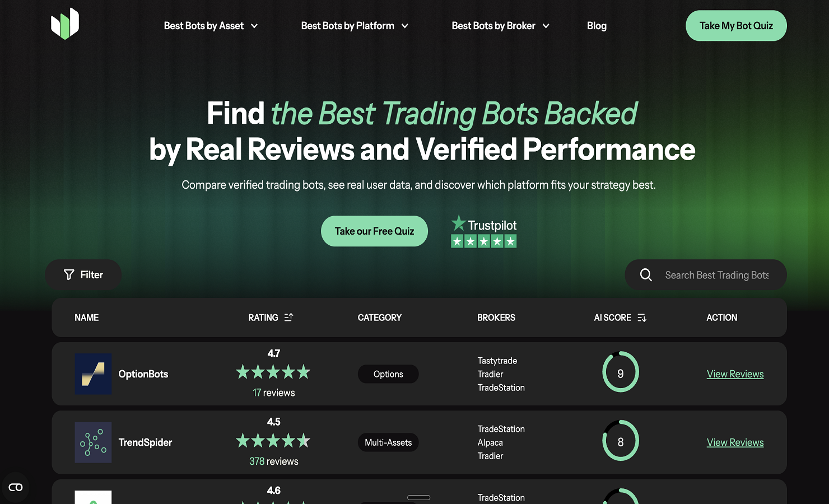
Task: Click the Search Best Trading Bots field
Action: pos(717,274)
